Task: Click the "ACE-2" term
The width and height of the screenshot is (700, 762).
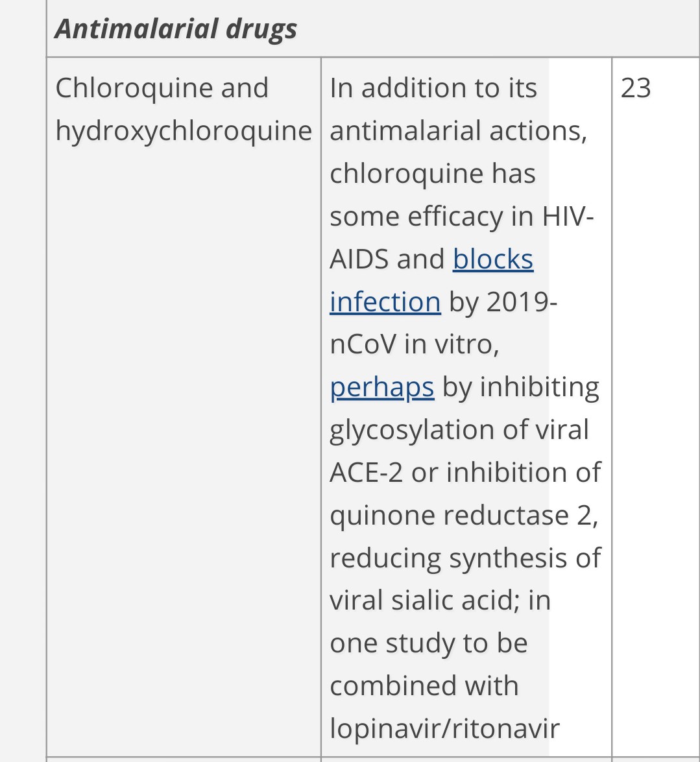Action: pos(366,472)
